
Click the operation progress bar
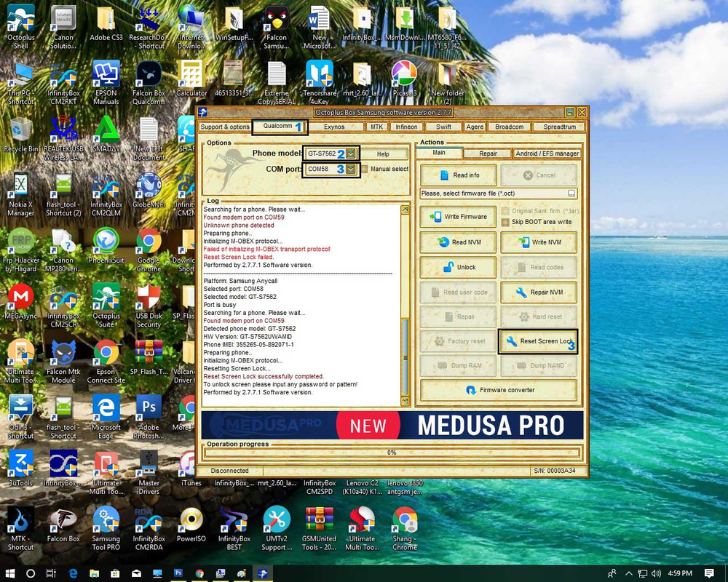392,453
